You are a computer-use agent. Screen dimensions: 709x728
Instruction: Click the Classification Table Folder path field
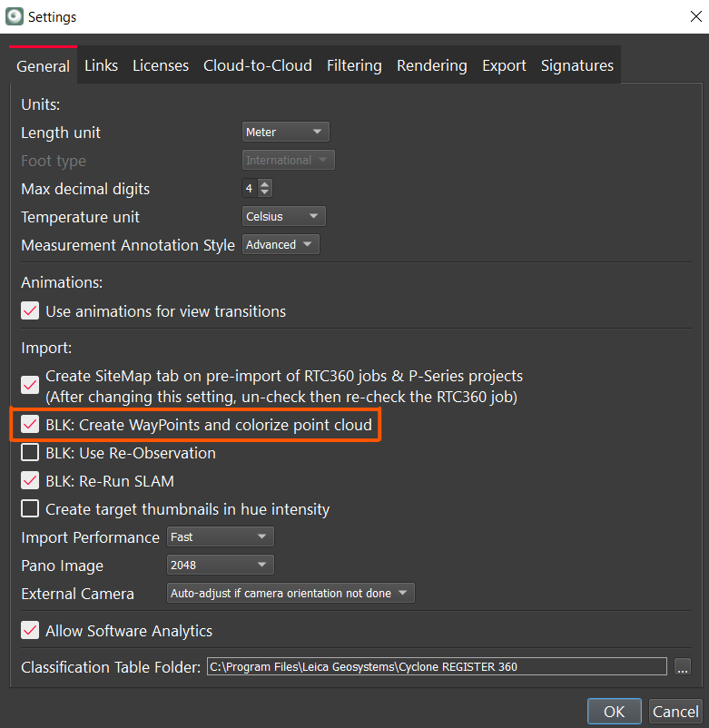(x=436, y=667)
